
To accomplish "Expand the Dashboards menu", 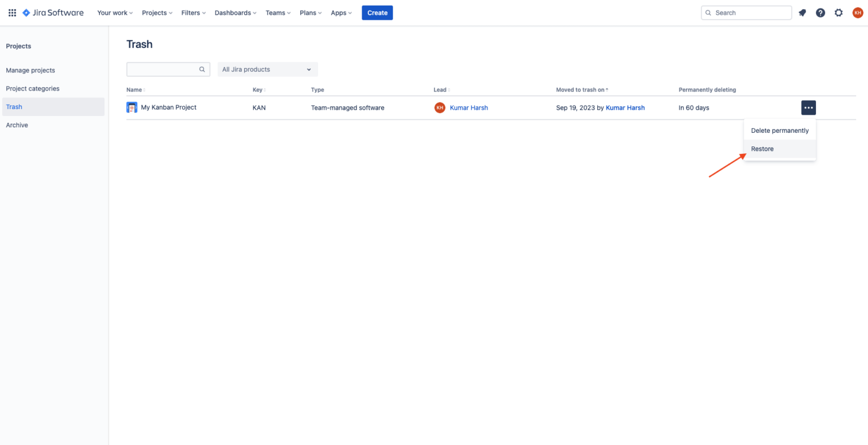I will click(x=235, y=12).
